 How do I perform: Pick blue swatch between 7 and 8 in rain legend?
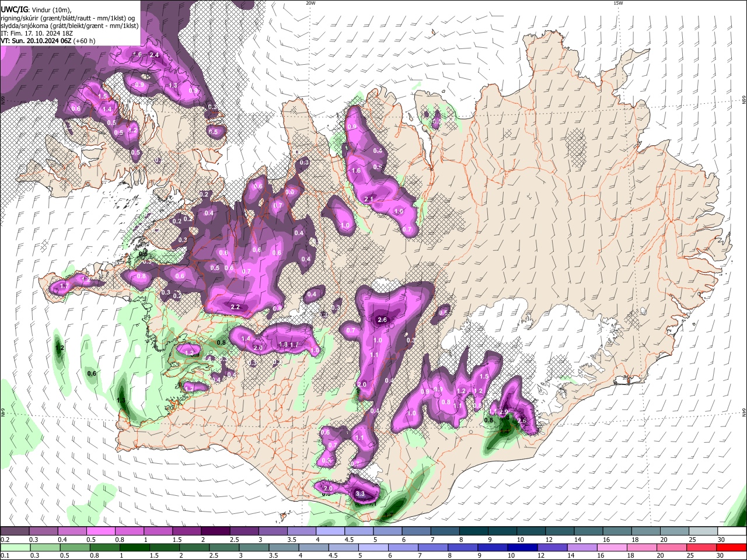[x=433, y=547]
